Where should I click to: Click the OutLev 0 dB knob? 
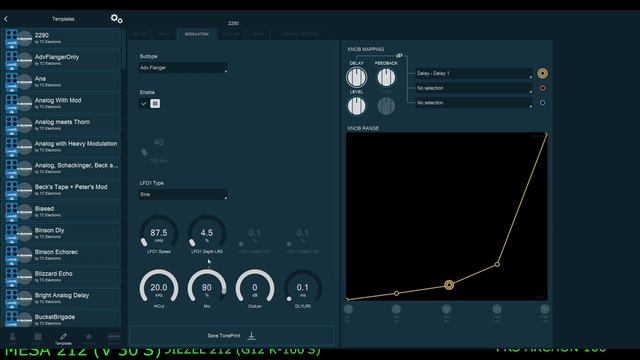click(x=255, y=288)
